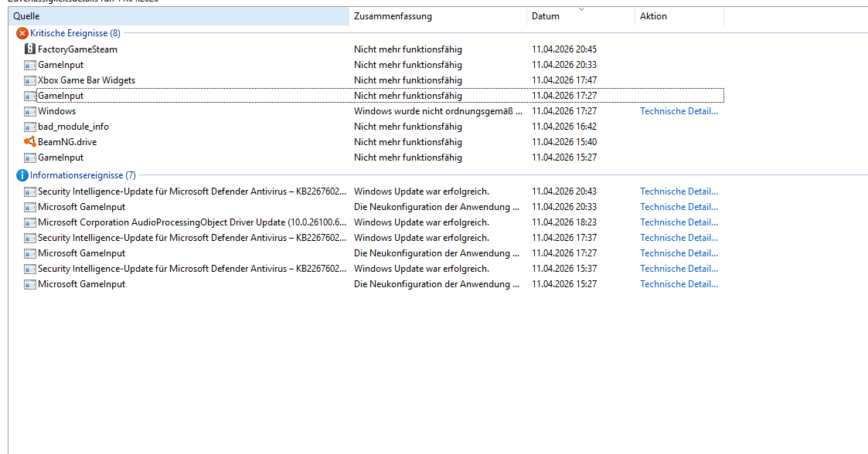Select the Windows source entry
Screen dimensions: 868x454
tap(57, 111)
